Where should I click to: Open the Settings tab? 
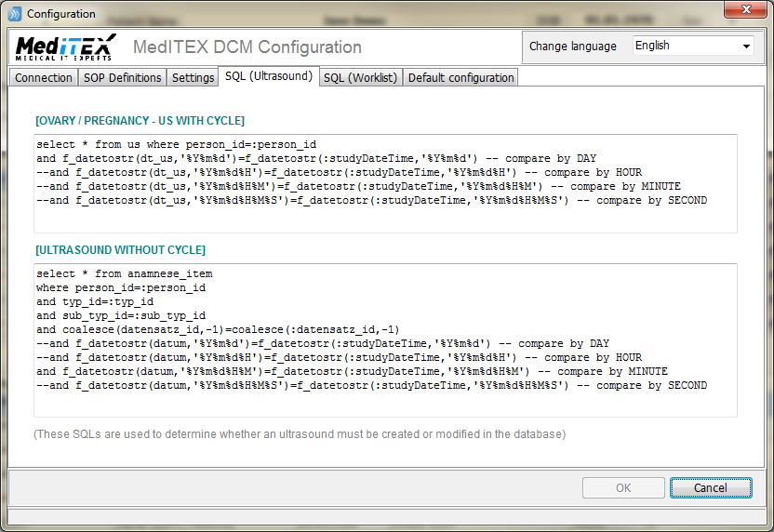point(193,77)
